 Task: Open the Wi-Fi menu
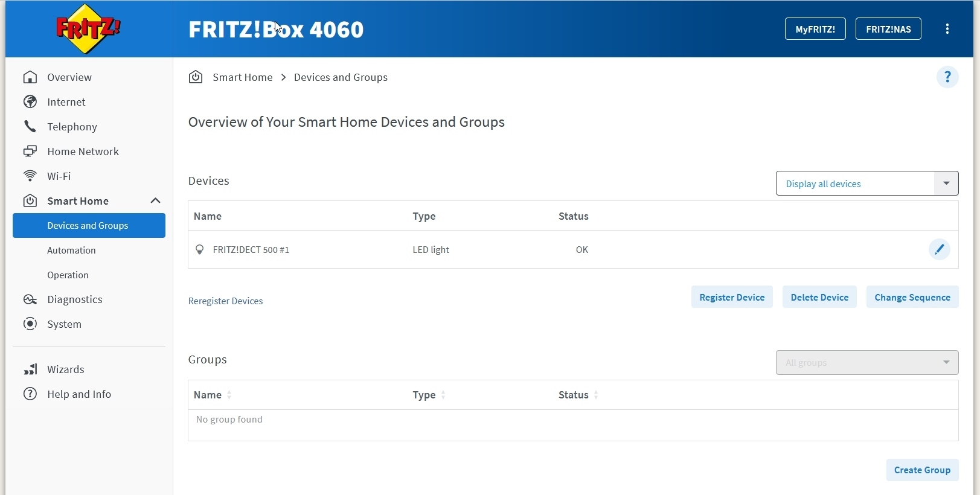tap(59, 176)
